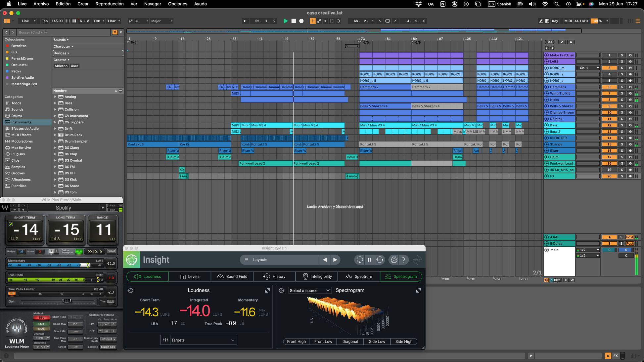This screenshot has height=362, width=644.
Task: Open macOS Spotlight search icon
Action: 556,4
